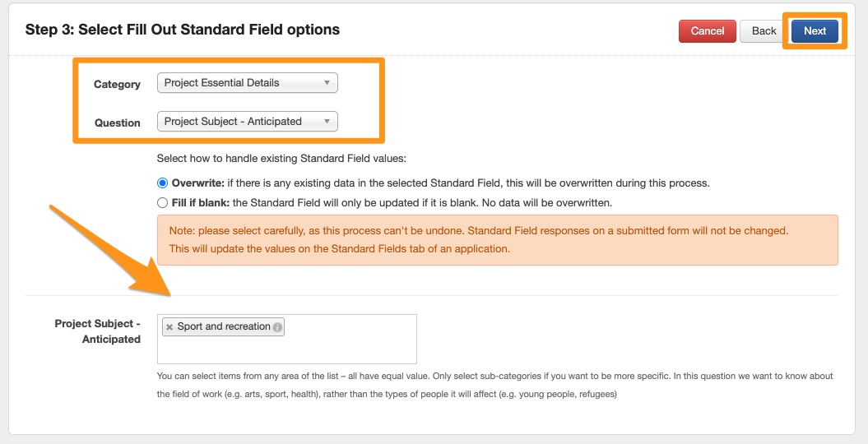The width and height of the screenshot is (868, 444).
Task: Click the bold Fill if blank label text
Action: [x=197, y=202]
